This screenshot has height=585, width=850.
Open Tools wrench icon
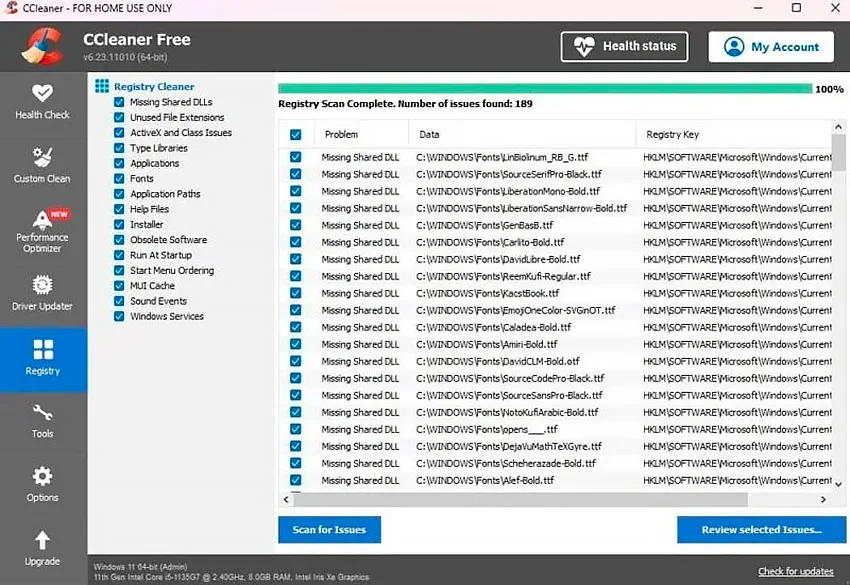pyautogui.click(x=42, y=413)
